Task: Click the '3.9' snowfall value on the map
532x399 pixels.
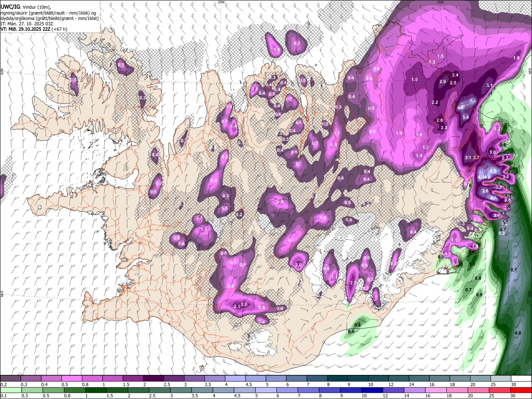Action: click(496, 215)
